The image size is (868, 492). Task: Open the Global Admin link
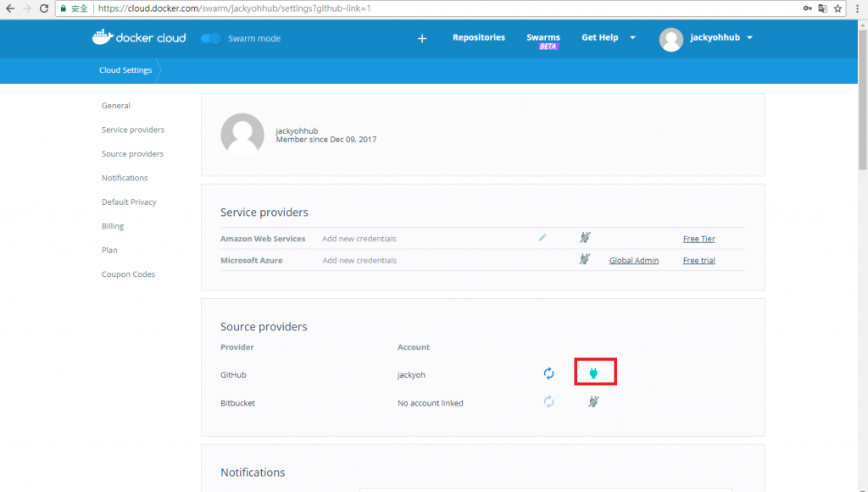tap(634, 260)
